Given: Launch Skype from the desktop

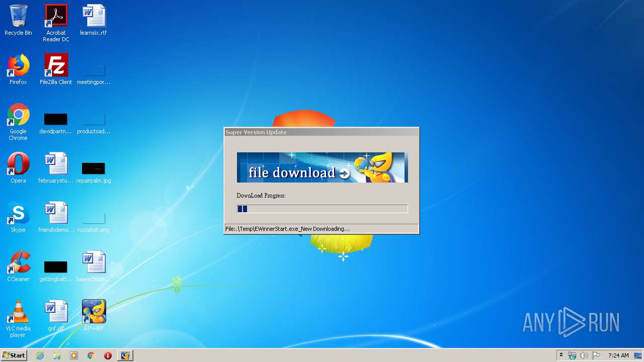Looking at the screenshot, I should coord(18,217).
